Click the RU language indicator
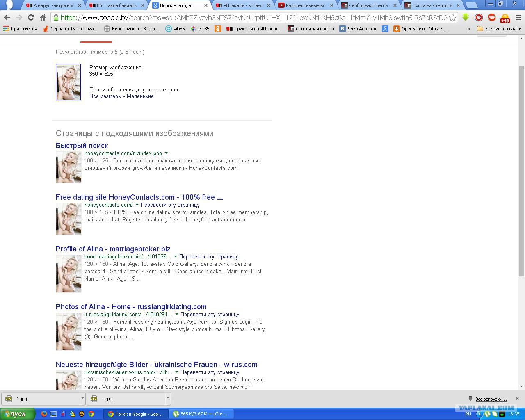Image resolution: width=525 pixels, height=420 pixels. coord(468,414)
